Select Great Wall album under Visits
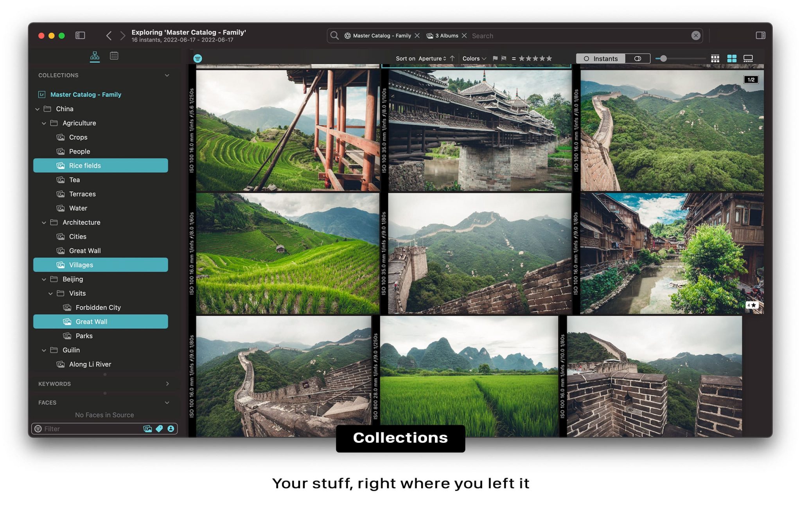 (101, 322)
